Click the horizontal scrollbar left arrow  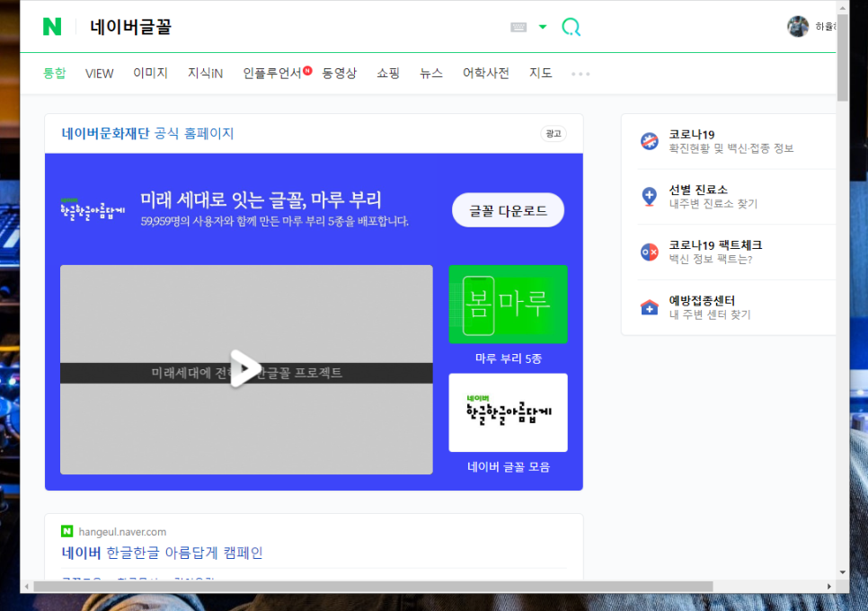pyautogui.click(x=27, y=586)
